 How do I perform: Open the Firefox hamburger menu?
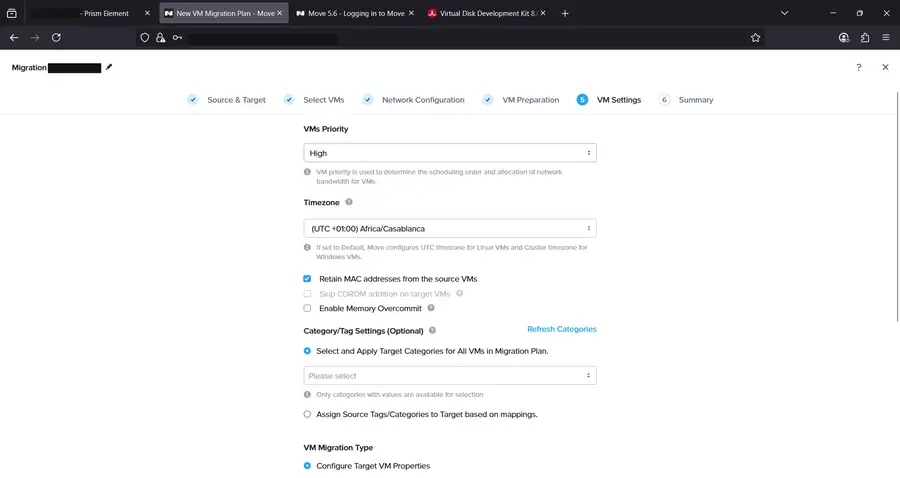(x=886, y=37)
